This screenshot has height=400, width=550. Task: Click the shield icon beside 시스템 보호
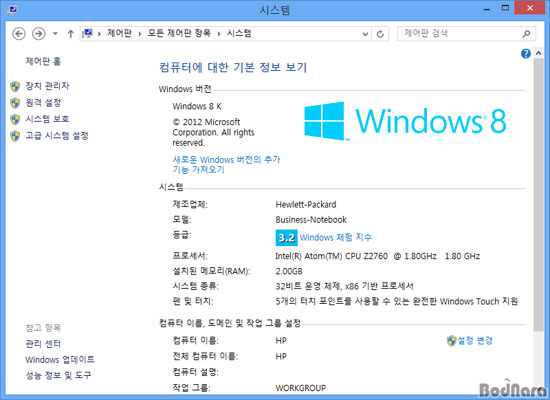(x=15, y=119)
